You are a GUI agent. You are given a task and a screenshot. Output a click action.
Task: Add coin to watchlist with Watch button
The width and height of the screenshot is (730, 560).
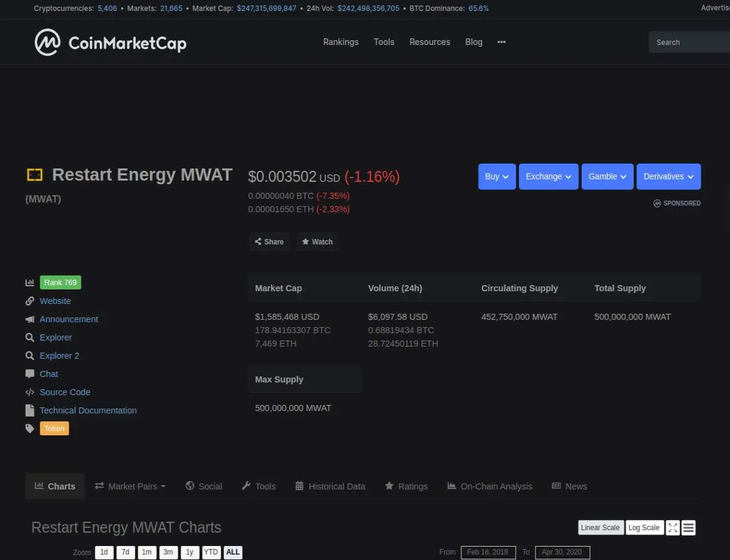tap(317, 241)
